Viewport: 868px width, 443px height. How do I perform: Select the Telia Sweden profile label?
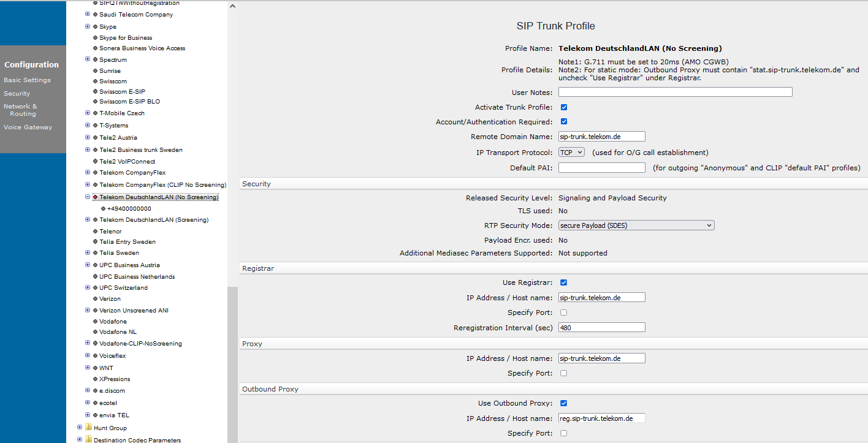[119, 253]
